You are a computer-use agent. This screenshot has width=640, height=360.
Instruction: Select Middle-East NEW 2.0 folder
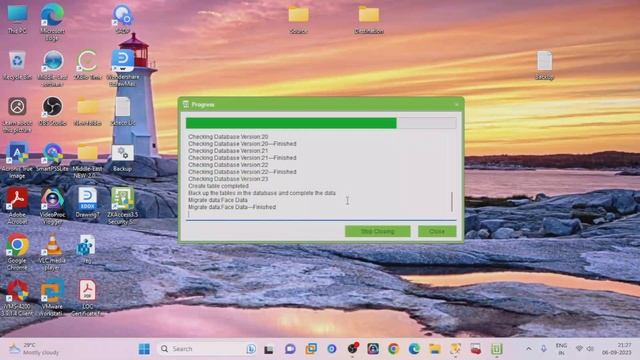pyautogui.click(x=88, y=160)
